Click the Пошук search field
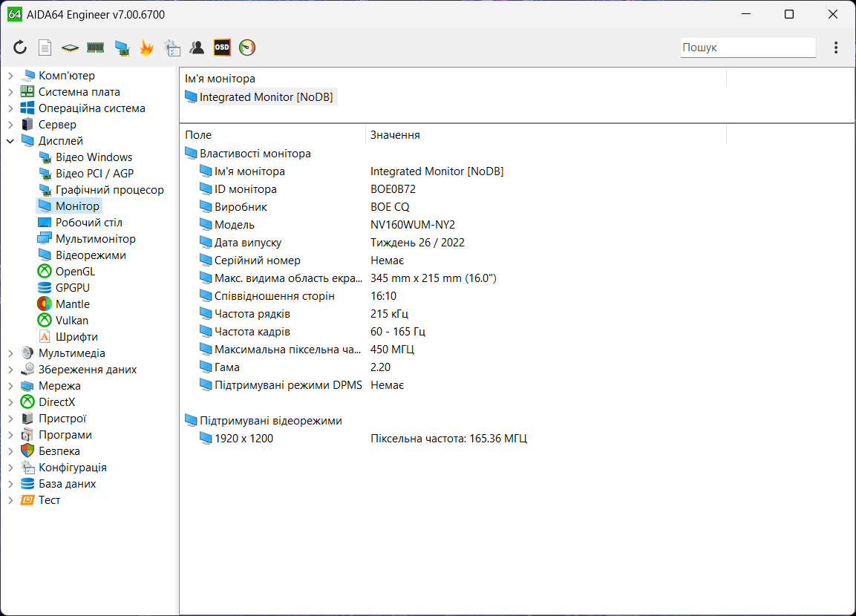 pos(748,47)
